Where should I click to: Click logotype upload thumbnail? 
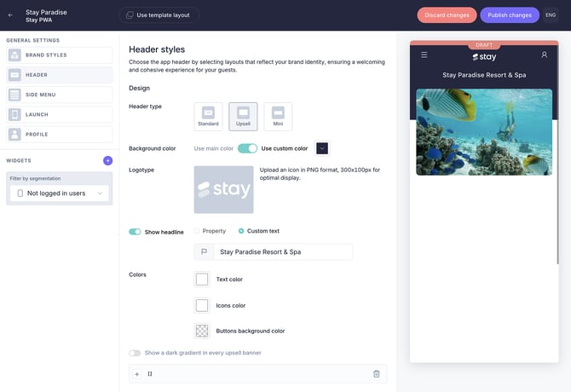[x=223, y=190]
